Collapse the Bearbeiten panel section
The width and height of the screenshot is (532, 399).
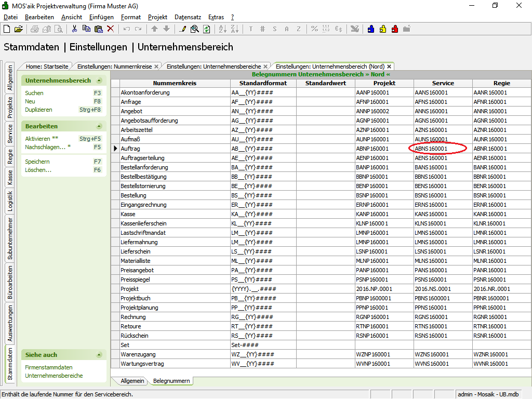pyautogui.click(x=99, y=126)
